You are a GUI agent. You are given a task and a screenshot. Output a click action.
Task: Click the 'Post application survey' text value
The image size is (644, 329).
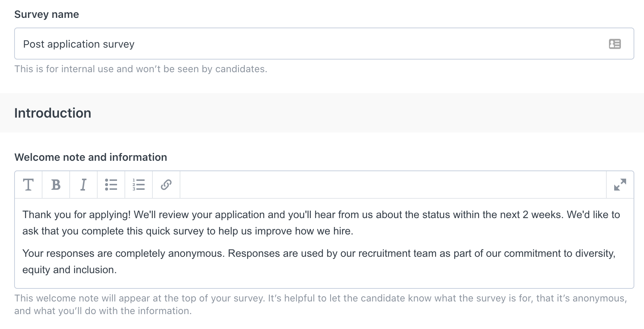tap(79, 44)
